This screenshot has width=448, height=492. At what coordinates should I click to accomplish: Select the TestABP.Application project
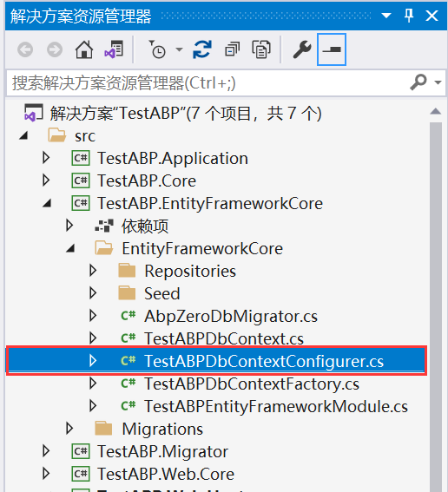tap(173, 158)
